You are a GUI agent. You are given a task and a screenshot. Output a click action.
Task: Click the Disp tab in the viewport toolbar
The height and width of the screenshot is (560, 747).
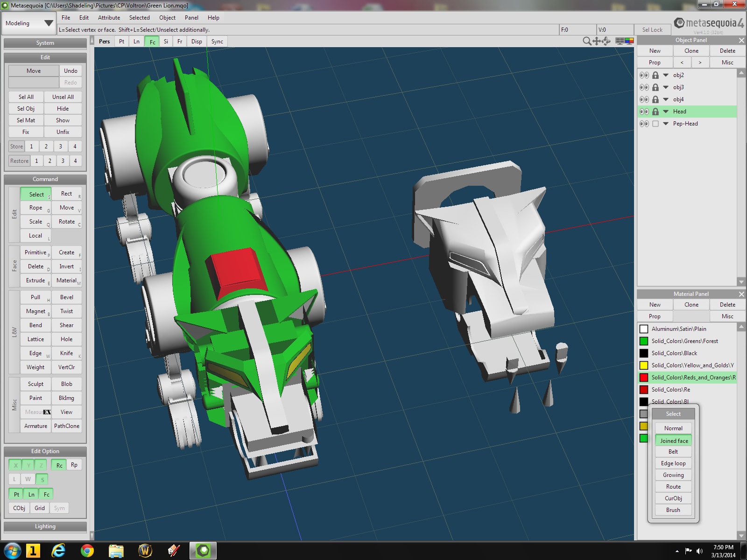tap(197, 42)
